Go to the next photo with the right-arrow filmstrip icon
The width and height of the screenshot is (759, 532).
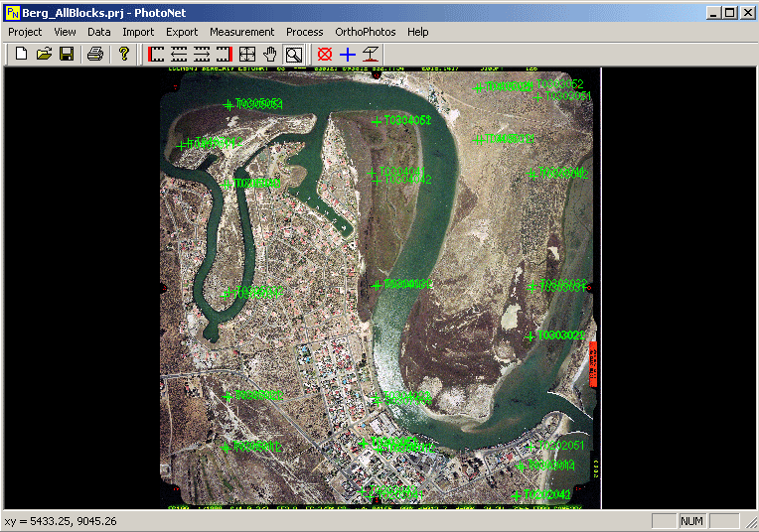202,54
